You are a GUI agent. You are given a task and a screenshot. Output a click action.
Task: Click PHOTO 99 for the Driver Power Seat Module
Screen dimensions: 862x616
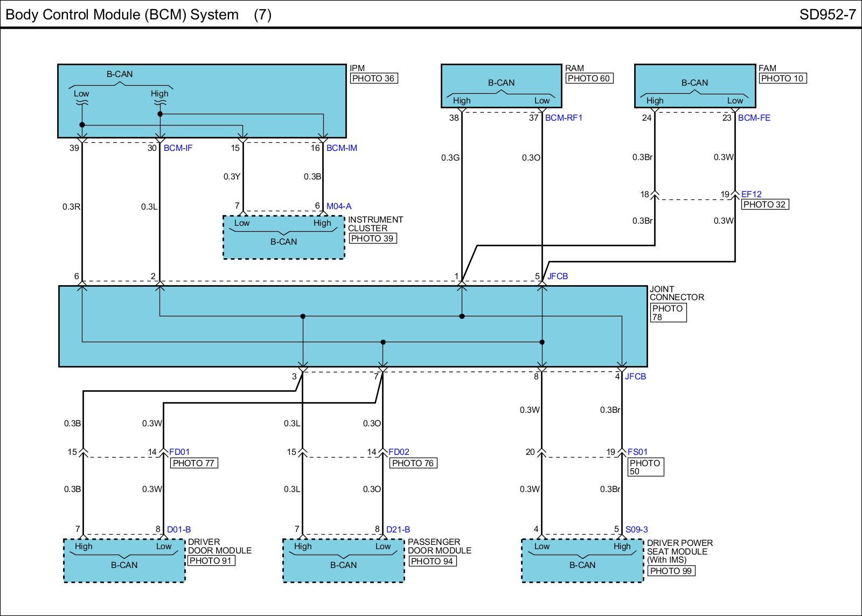click(671, 571)
